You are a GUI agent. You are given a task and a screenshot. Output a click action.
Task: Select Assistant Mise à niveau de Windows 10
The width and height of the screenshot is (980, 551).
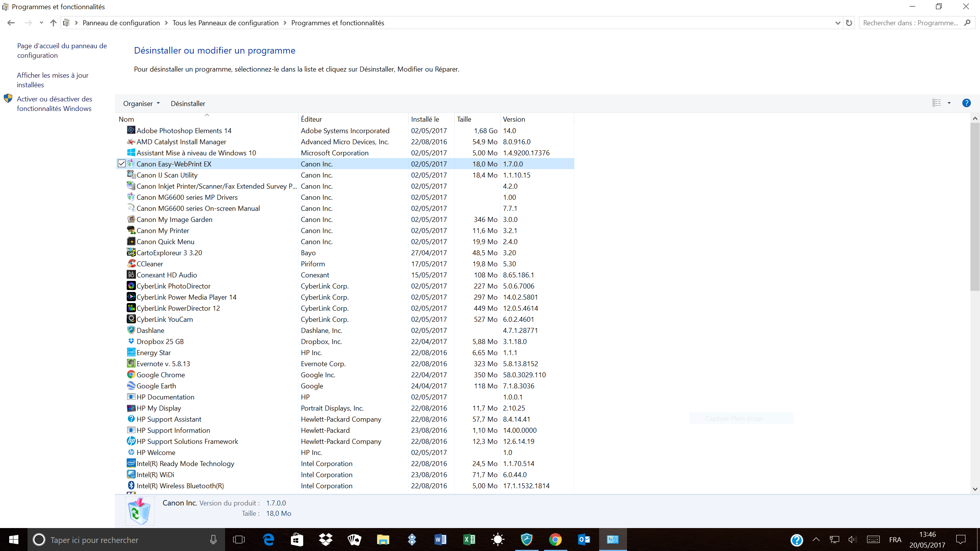345,153
